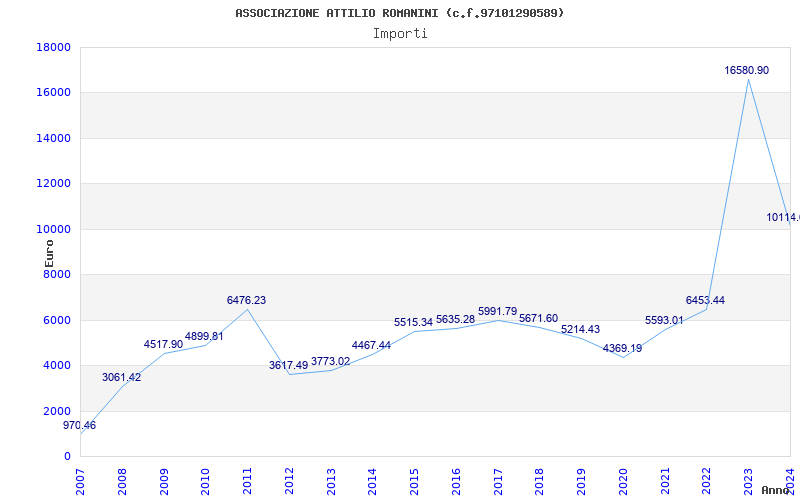Screen dimensions: 800x500
Task: Select the 3617.49 data label
Action: (289, 365)
